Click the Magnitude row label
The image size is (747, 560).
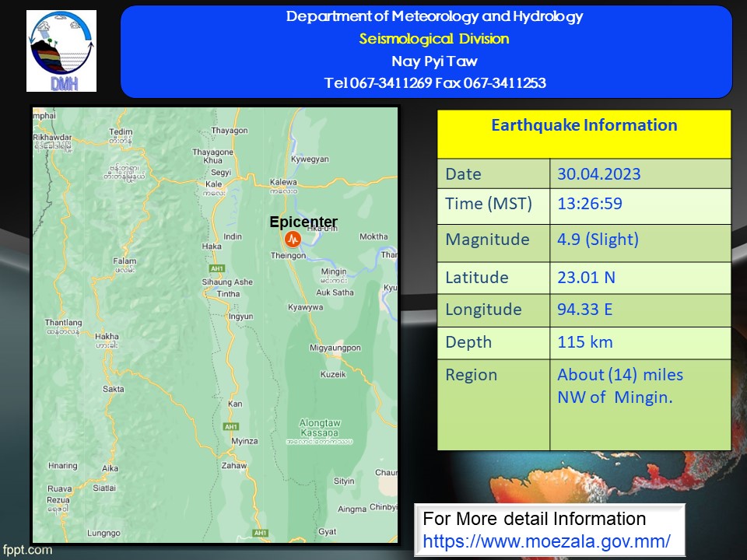tap(487, 240)
